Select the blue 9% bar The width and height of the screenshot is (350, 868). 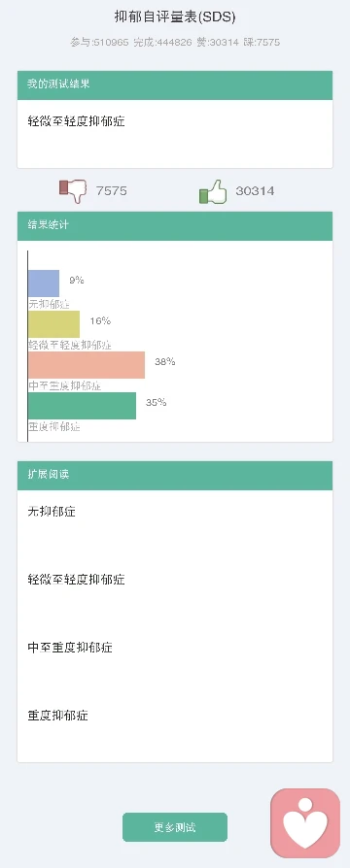click(44, 284)
